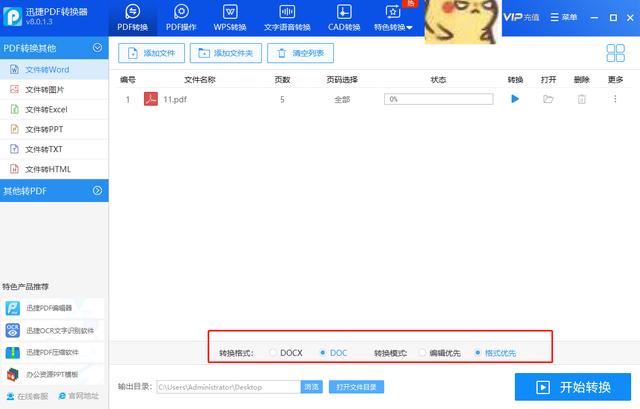Open the WPS转换 tab

[x=230, y=18]
